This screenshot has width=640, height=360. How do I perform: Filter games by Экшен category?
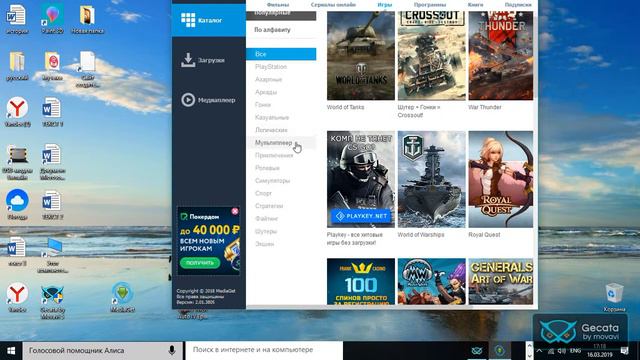click(x=264, y=244)
